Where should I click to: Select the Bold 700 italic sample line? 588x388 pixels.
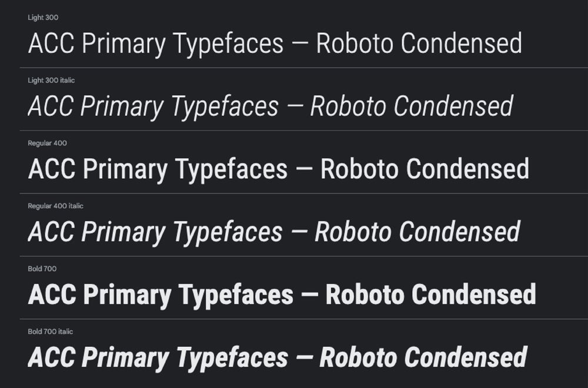coord(277,357)
